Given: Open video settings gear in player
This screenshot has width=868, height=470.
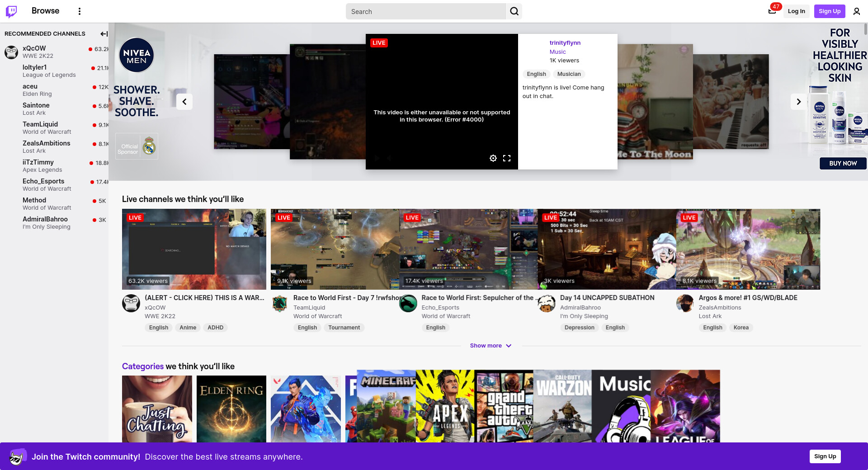Looking at the screenshot, I should click(x=493, y=158).
